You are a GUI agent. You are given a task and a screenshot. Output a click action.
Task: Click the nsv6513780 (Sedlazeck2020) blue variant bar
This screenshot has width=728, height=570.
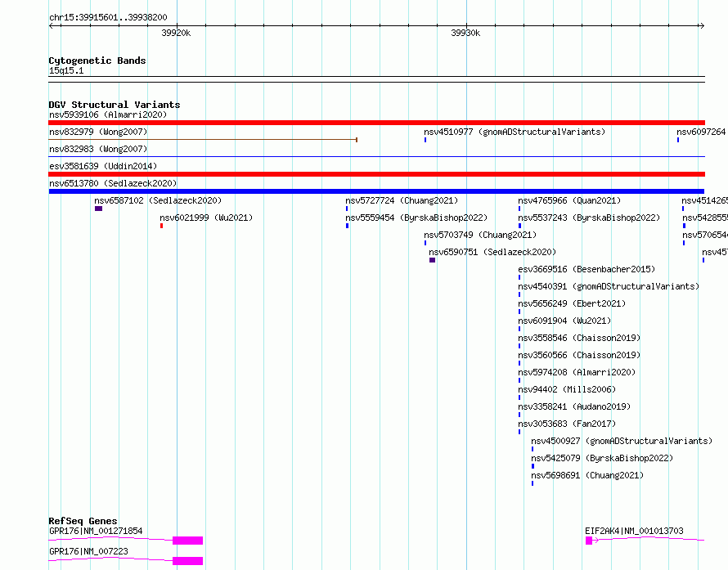tap(376, 191)
